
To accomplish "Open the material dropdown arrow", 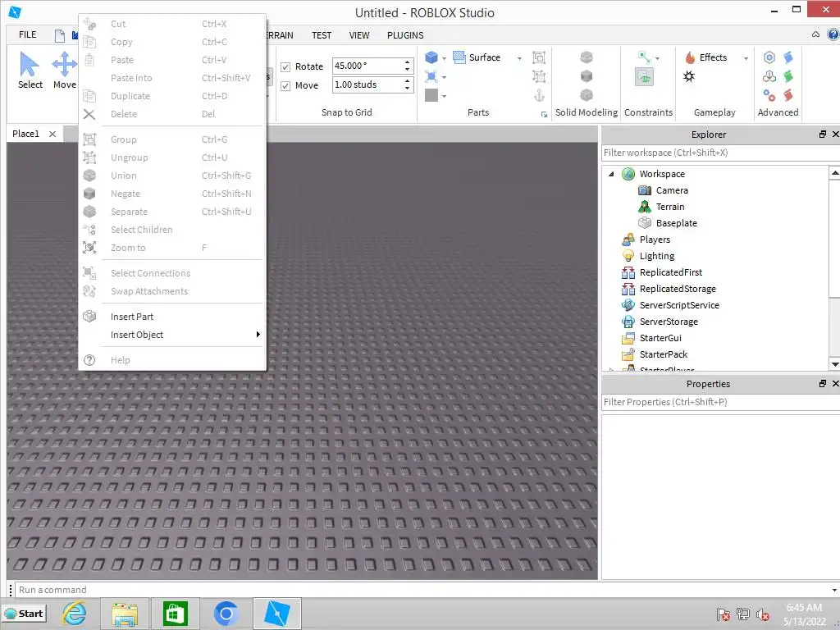I will click(x=444, y=78).
